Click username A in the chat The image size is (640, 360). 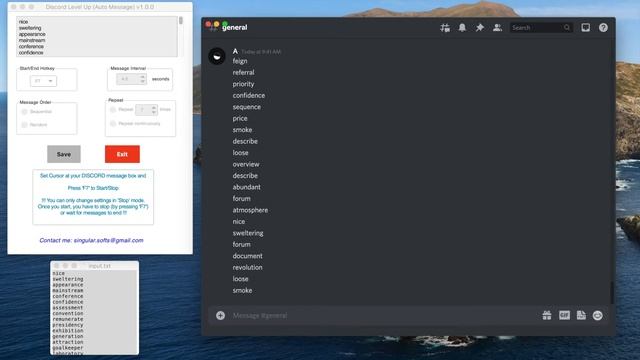(x=236, y=51)
